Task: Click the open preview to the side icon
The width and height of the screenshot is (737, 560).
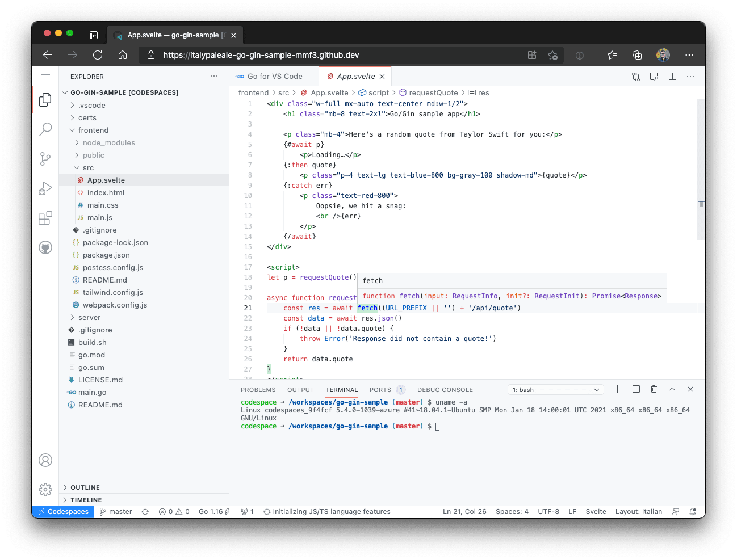Action: [654, 77]
